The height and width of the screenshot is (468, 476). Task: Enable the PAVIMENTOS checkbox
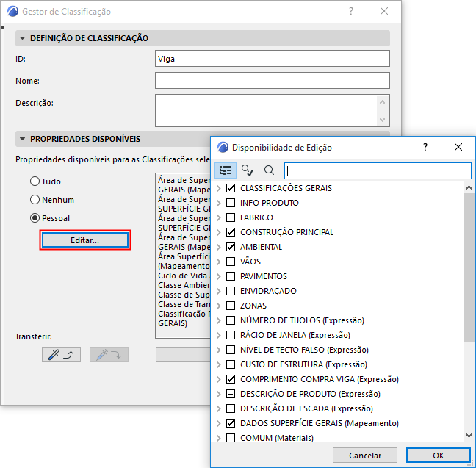pos(231,276)
